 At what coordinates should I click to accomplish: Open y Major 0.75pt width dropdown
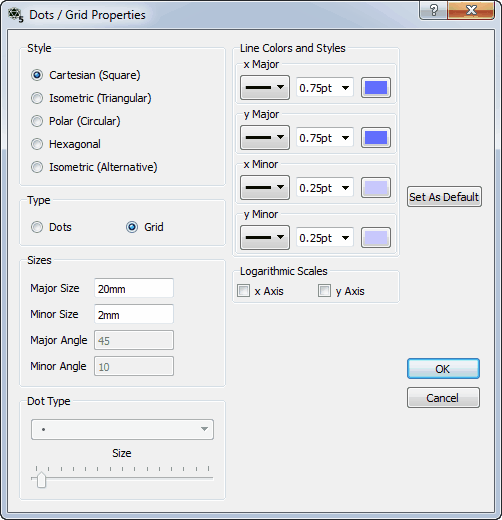click(325, 138)
